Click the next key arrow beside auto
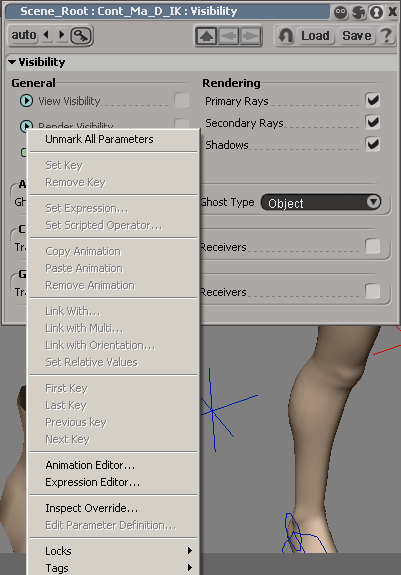 point(61,35)
